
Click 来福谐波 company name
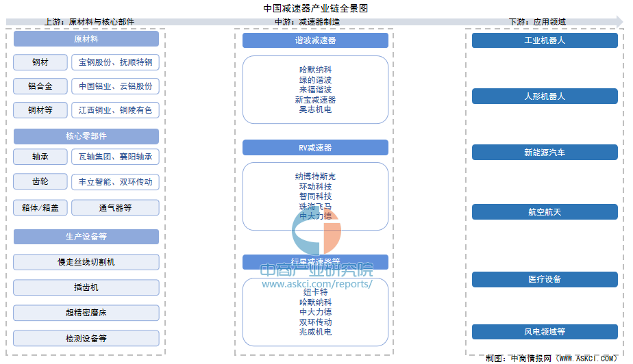click(315, 90)
